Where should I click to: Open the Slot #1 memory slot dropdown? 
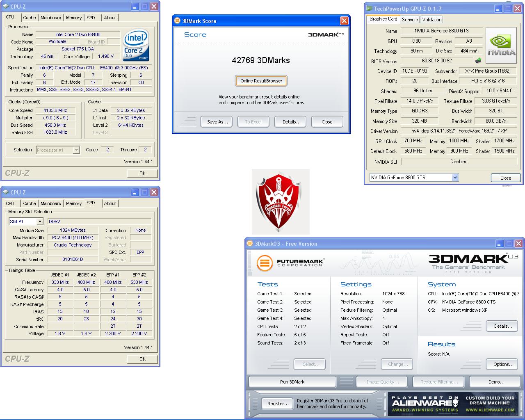click(x=40, y=221)
